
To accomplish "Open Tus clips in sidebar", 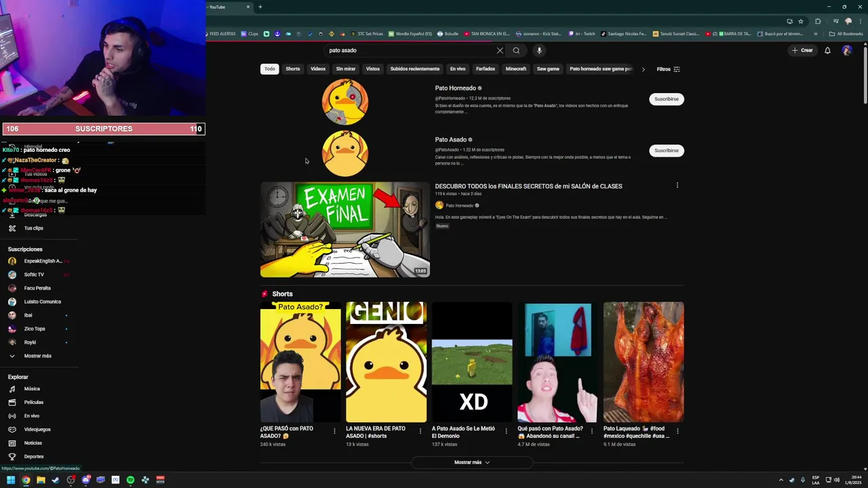I will [x=34, y=228].
